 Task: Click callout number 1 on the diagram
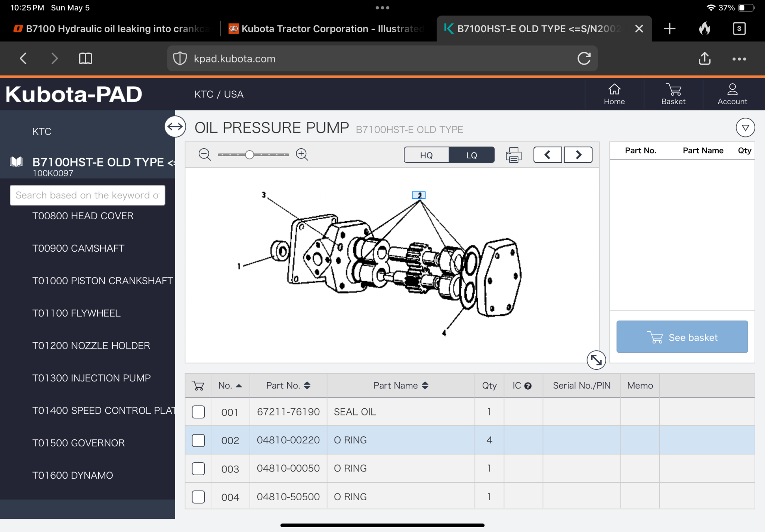pyautogui.click(x=239, y=266)
